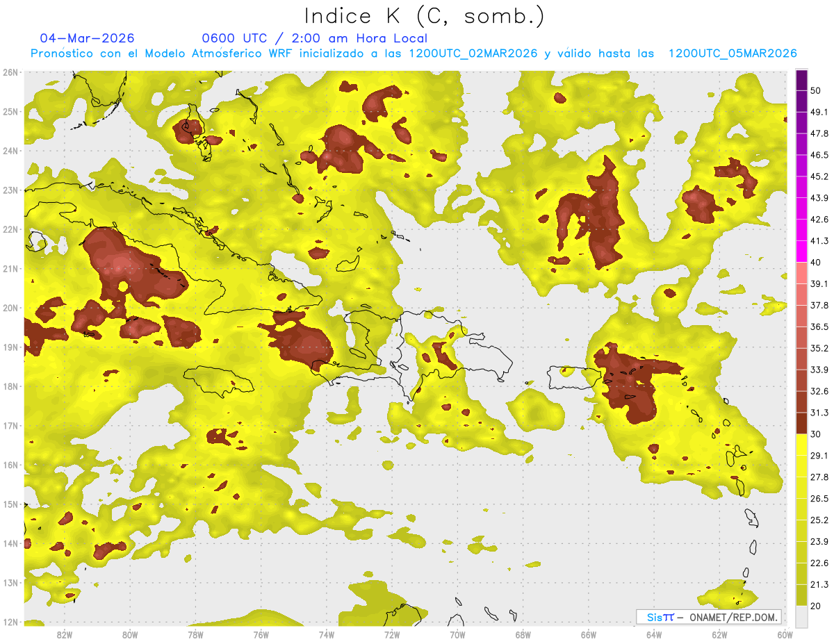834x644 pixels.
Task: Click the time label '0600 UTC / 2:00 am Hora Local'
Action: pyautogui.click(x=314, y=38)
